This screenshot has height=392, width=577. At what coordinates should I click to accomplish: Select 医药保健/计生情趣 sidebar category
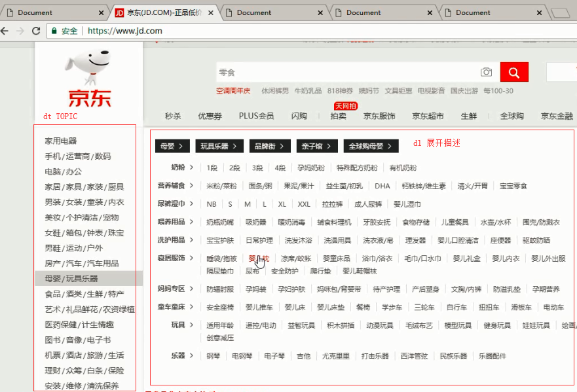tap(79, 325)
